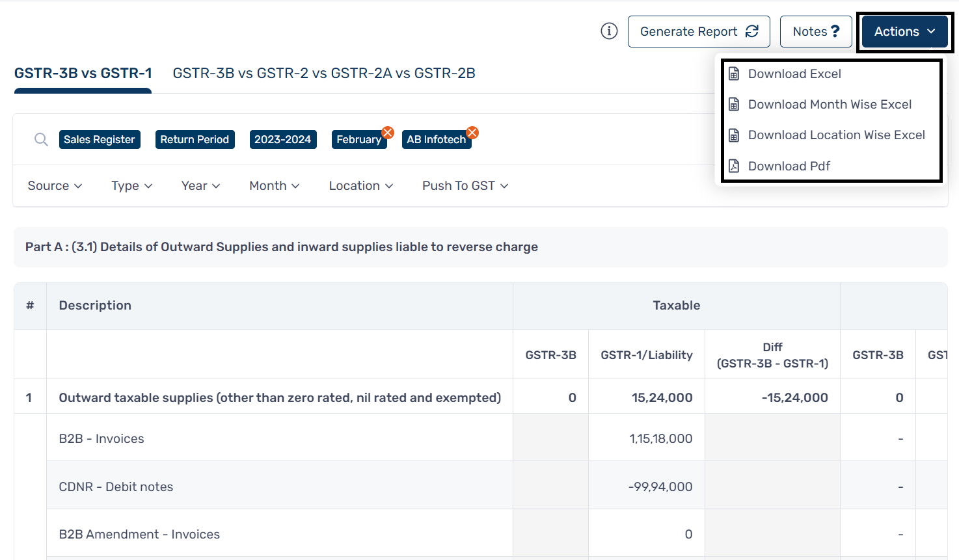Click the AB Infotech filter tag
This screenshot has width=959, height=560.
click(x=437, y=140)
